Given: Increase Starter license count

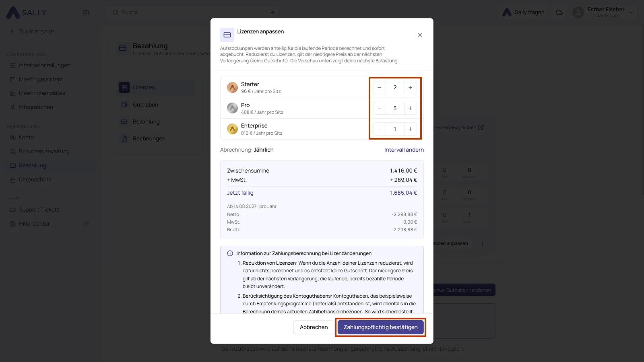Looking at the screenshot, I should pos(410,87).
